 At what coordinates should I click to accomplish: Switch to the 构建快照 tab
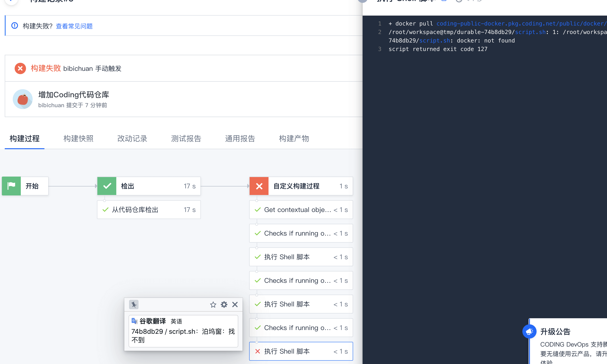pyautogui.click(x=78, y=139)
